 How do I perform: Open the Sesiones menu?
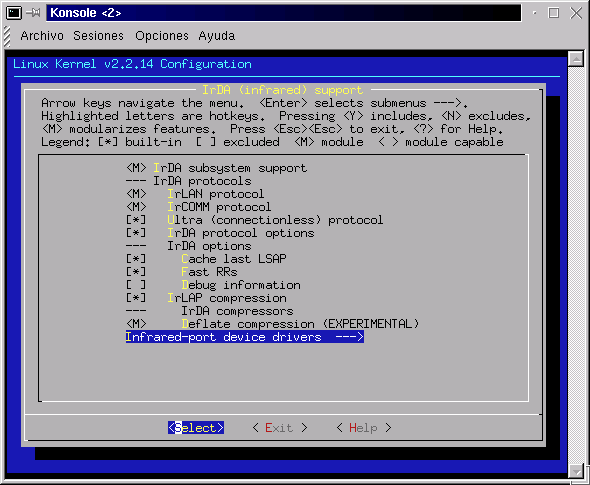coord(98,36)
